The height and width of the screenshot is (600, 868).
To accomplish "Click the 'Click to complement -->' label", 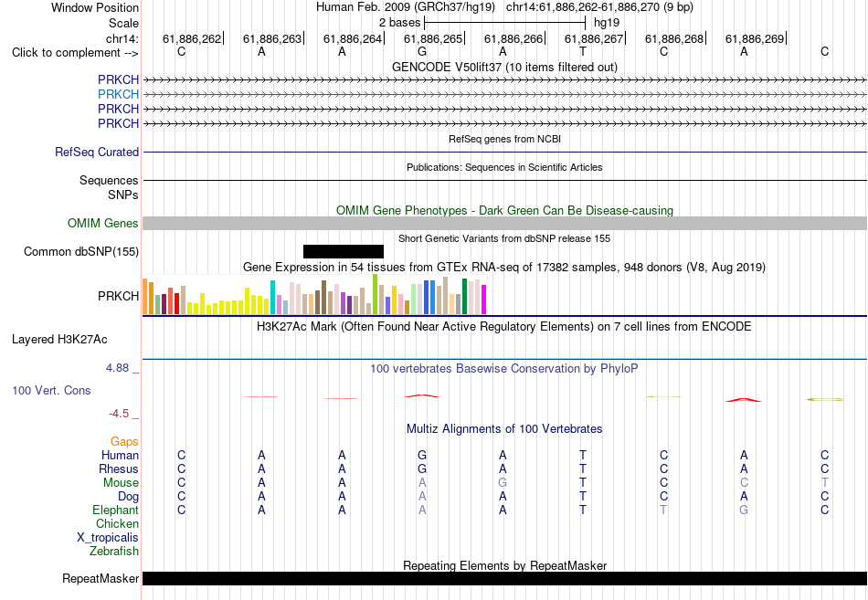I will (75, 53).
